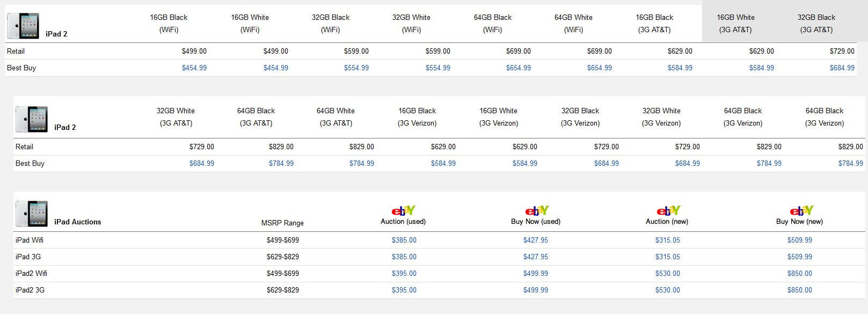Open iPad2 Wifi used auction price $395.00
The image size is (868, 314).
coord(404,274)
